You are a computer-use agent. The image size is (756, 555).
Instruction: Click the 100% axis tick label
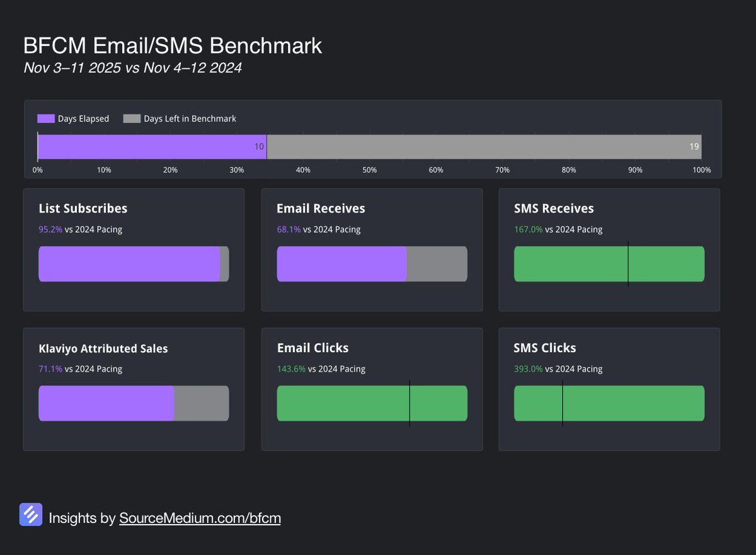pos(701,170)
